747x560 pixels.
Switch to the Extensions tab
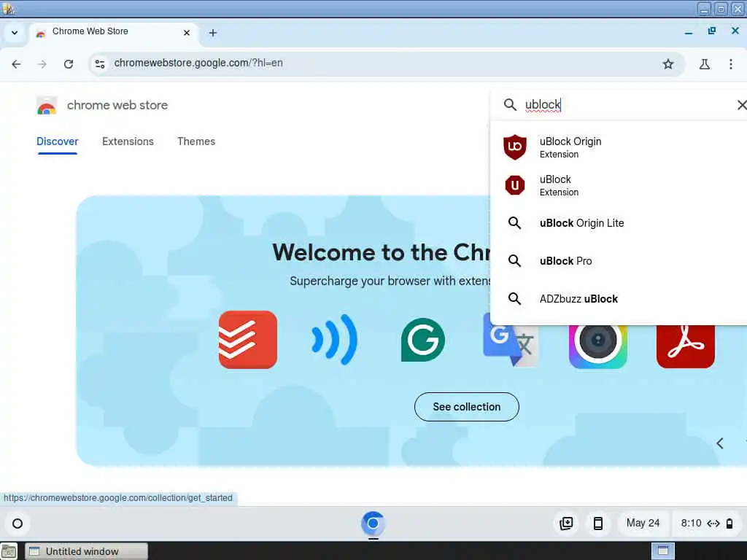click(128, 141)
